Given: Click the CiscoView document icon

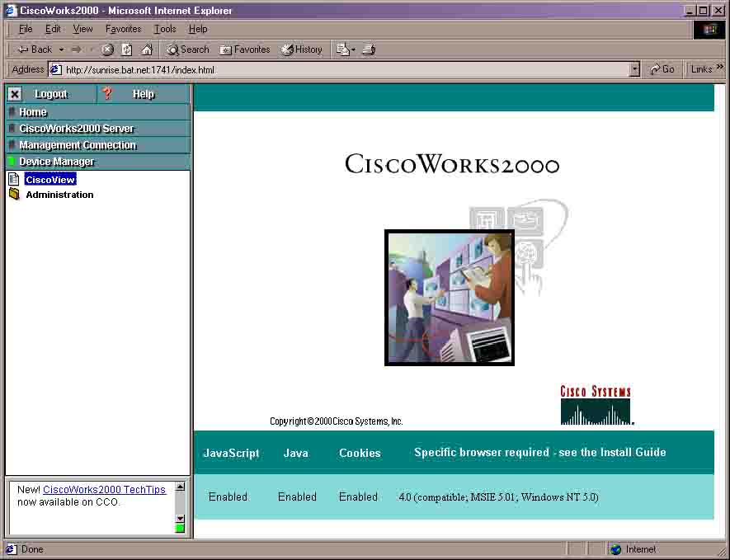Looking at the screenshot, I should coord(14,179).
